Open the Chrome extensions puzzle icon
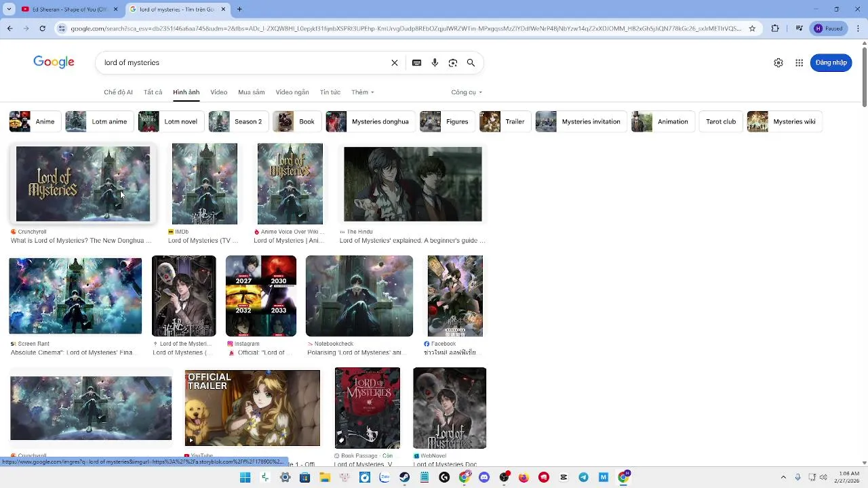This screenshot has width=868, height=488. click(x=775, y=28)
